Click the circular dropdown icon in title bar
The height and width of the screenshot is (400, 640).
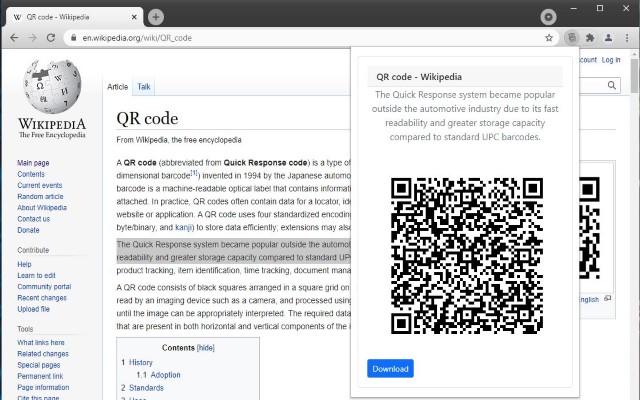(x=548, y=17)
